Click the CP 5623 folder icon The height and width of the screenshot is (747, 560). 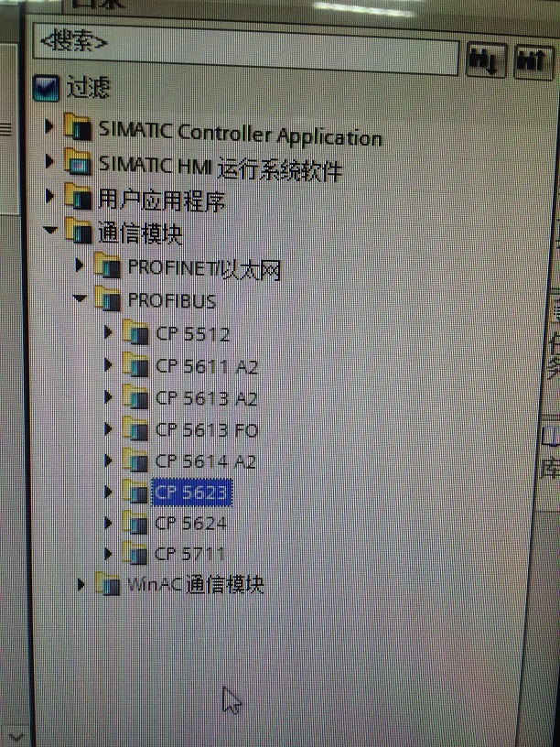pos(135,492)
